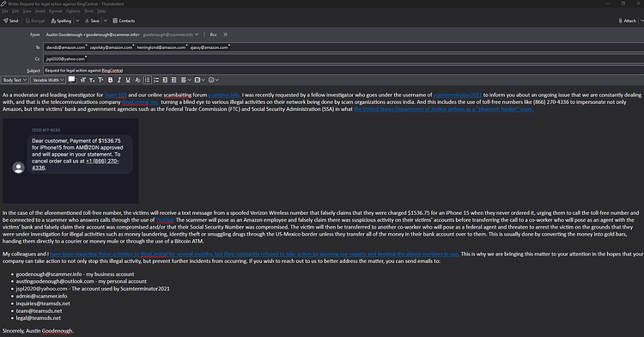Toggle the bulleted list
644x337 pixels.
pyautogui.click(x=148, y=80)
